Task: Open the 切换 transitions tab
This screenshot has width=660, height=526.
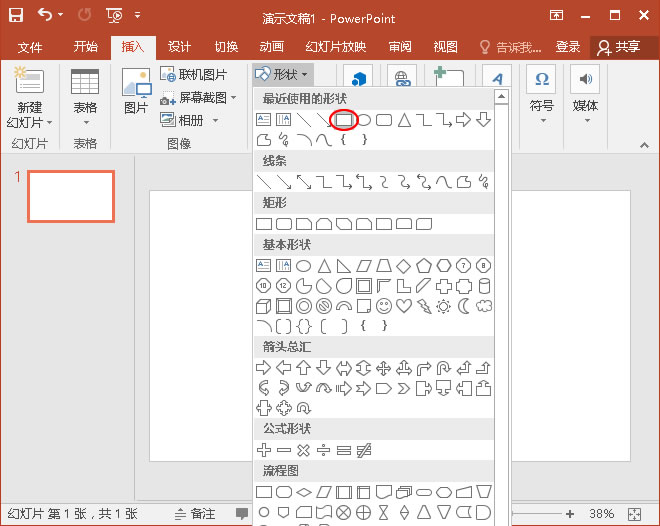Action: click(x=226, y=47)
